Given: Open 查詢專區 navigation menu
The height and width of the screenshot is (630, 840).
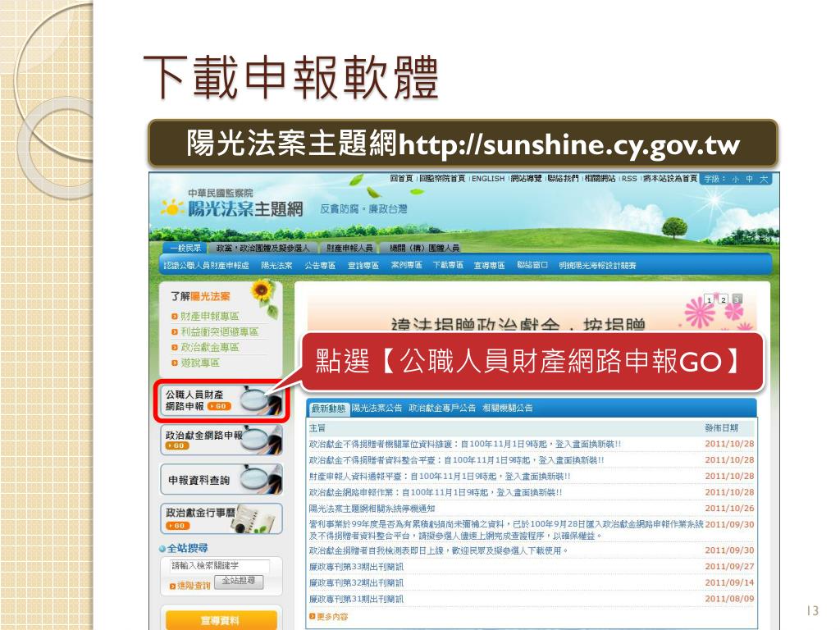Looking at the screenshot, I should [363, 265].
